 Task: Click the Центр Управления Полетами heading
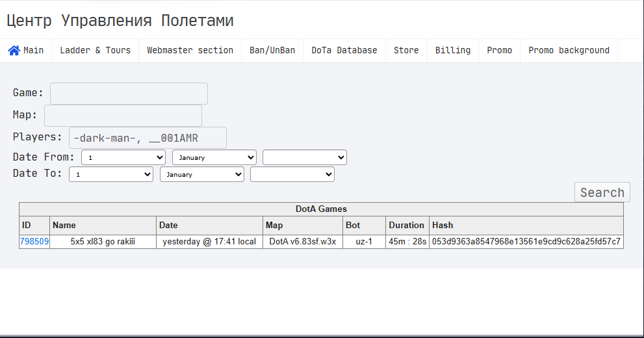[x=120, y=21]
